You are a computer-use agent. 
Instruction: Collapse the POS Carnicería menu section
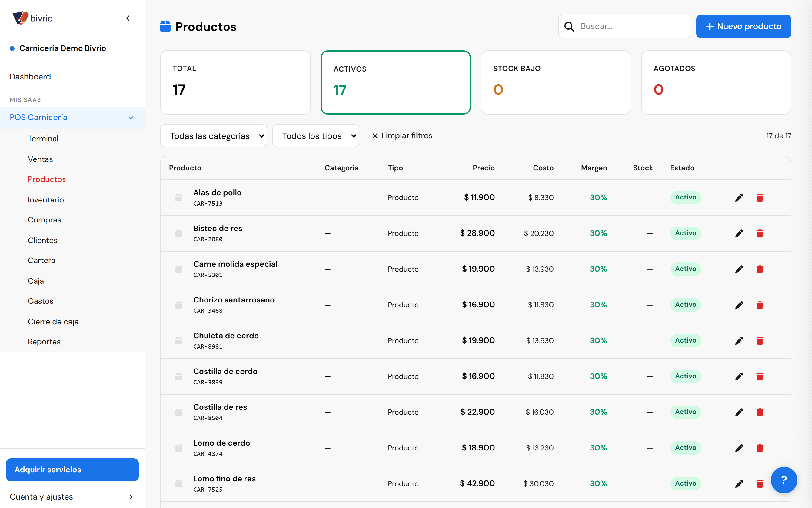pyautogui.click(x=72, y=117)
